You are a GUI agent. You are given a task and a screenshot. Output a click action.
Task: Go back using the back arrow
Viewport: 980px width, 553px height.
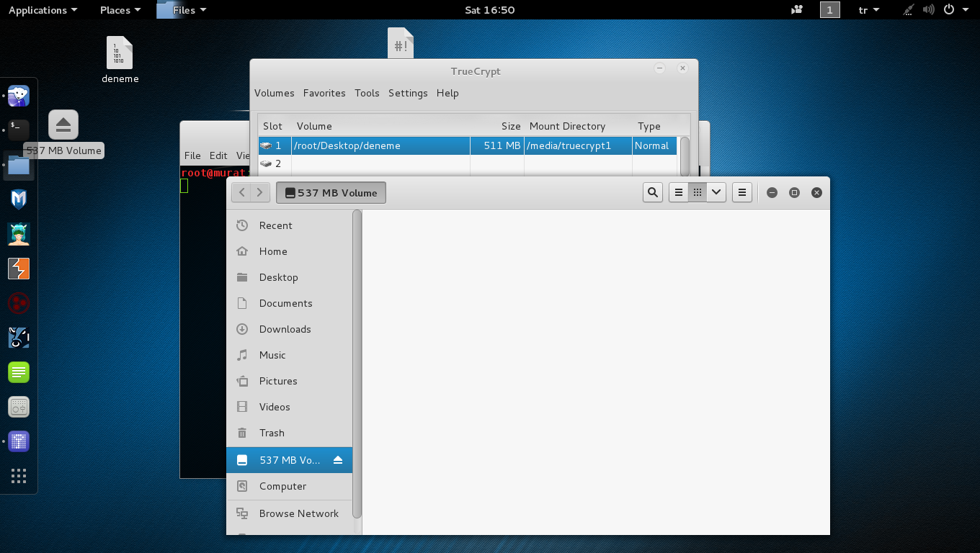242,192
